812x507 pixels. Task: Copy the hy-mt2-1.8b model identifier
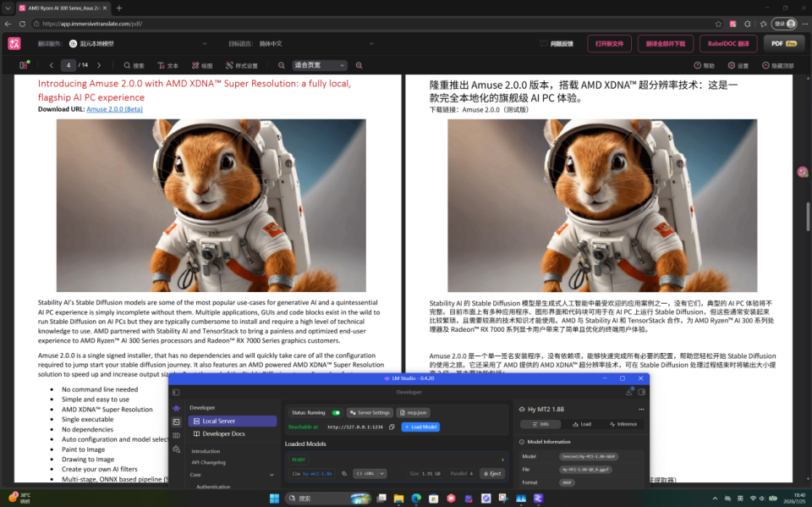[x=344, y=473]
